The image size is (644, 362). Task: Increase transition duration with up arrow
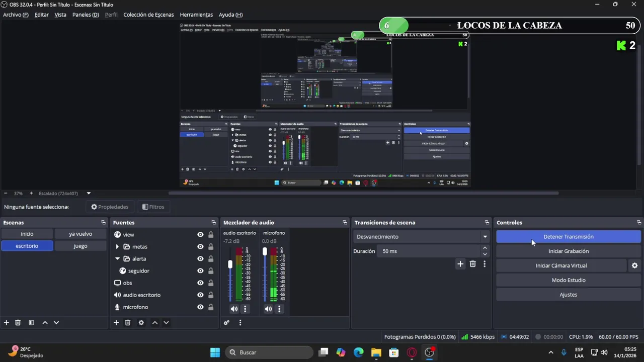click(x=485, y=248)
